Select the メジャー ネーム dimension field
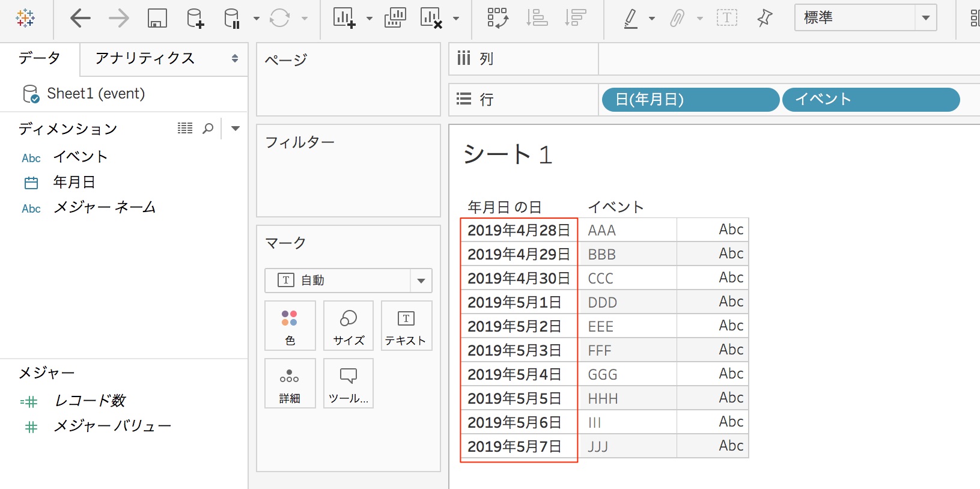 coord(104,208)
